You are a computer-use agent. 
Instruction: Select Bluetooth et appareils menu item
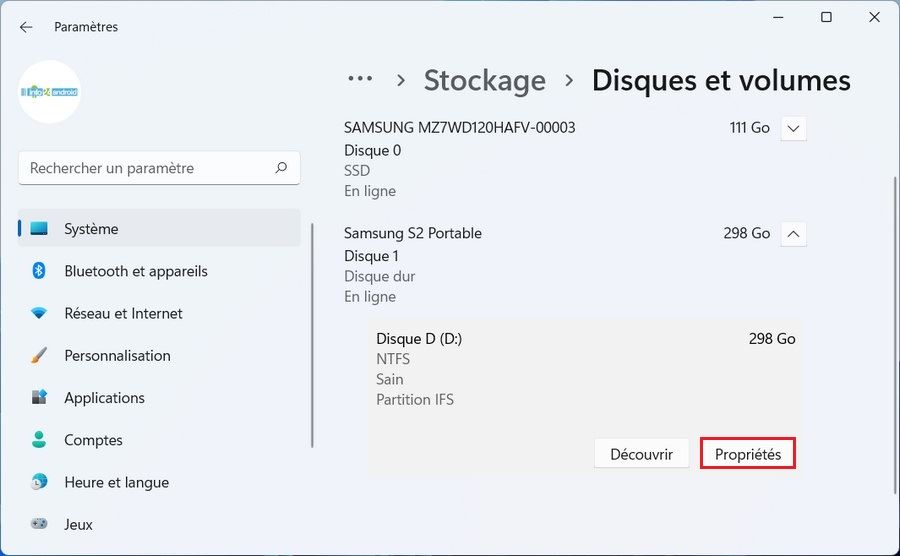click(x=136, y=271)
